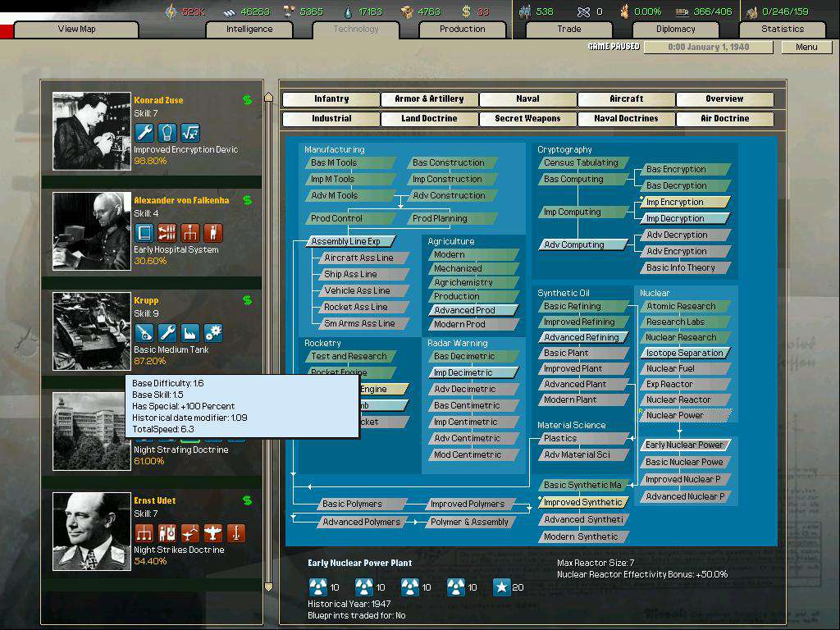Switch to the Diplomacy screen tab
840x630 pixels.
tap(675, 29)
